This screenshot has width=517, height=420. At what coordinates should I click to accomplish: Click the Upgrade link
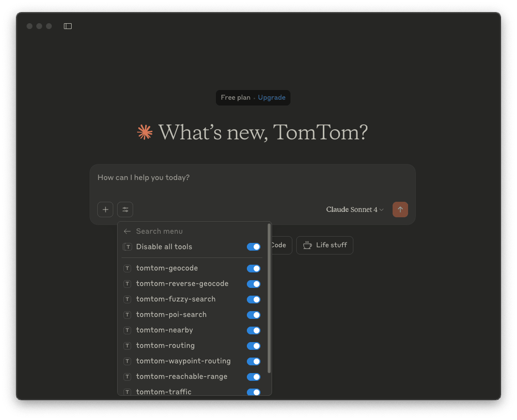pos(272,98)
